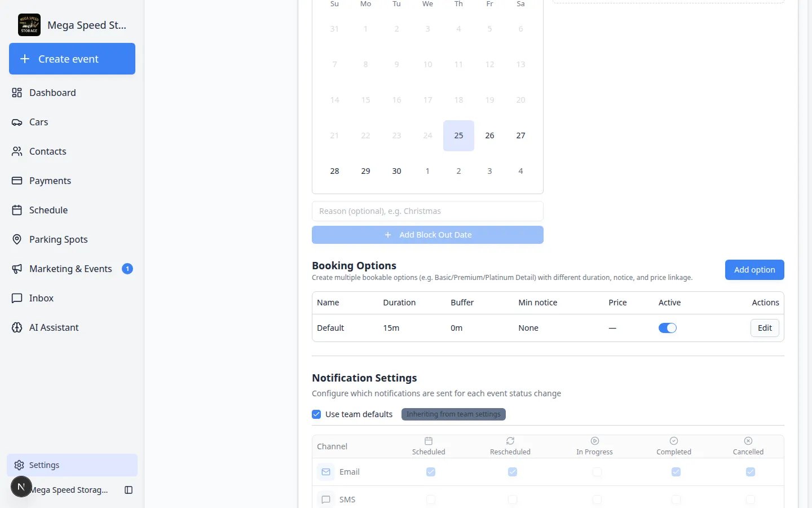The height and width of the screenshot is (508, 812).
Task: Click the Marketing & Events notification badge
Action: tap(127, 269)
